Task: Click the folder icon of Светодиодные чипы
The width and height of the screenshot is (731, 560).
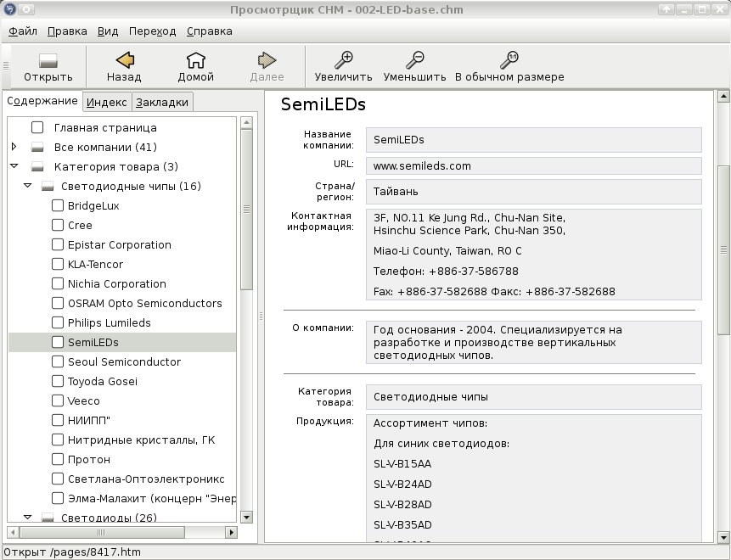Action: point(48,187)
